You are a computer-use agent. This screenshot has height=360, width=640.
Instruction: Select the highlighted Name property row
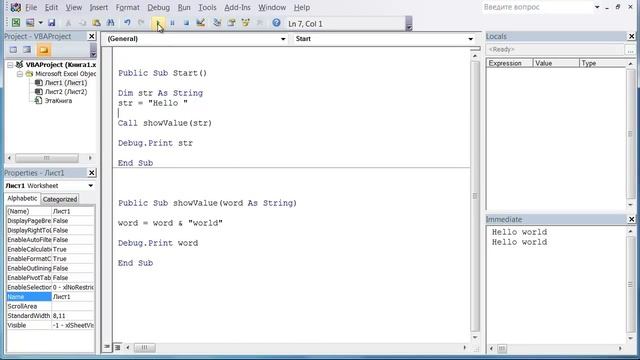[51, 297]
